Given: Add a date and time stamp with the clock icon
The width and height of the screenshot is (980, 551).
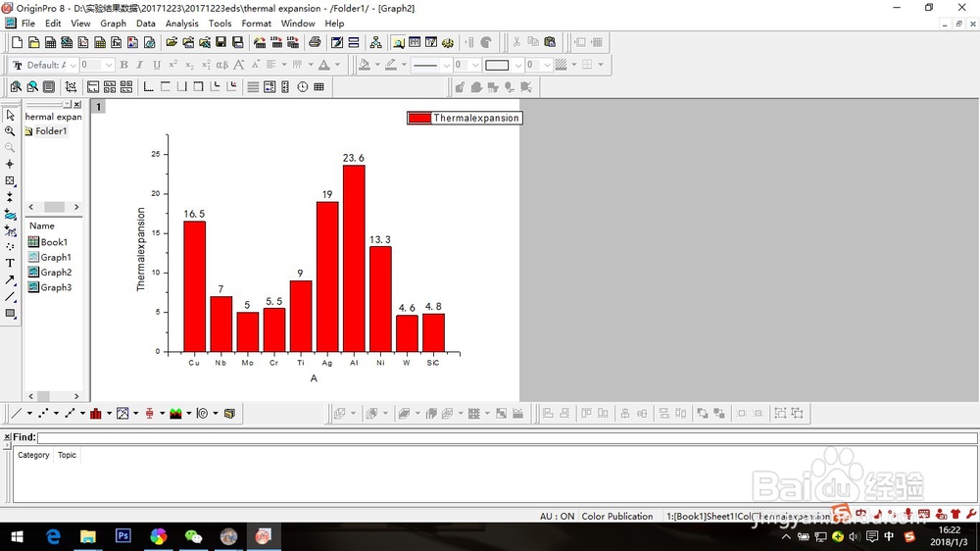Looking at the screenshot, I should [x=303, y=87].
